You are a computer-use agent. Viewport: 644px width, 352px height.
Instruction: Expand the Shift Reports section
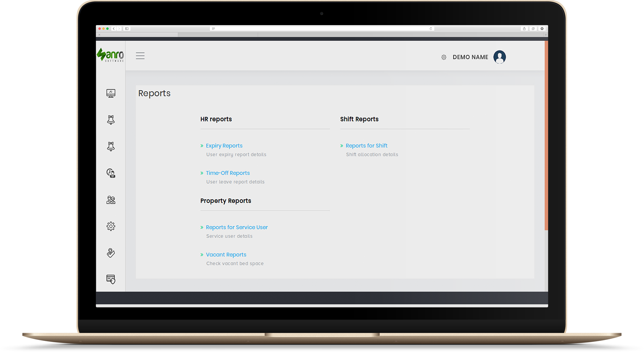(359, 119)
